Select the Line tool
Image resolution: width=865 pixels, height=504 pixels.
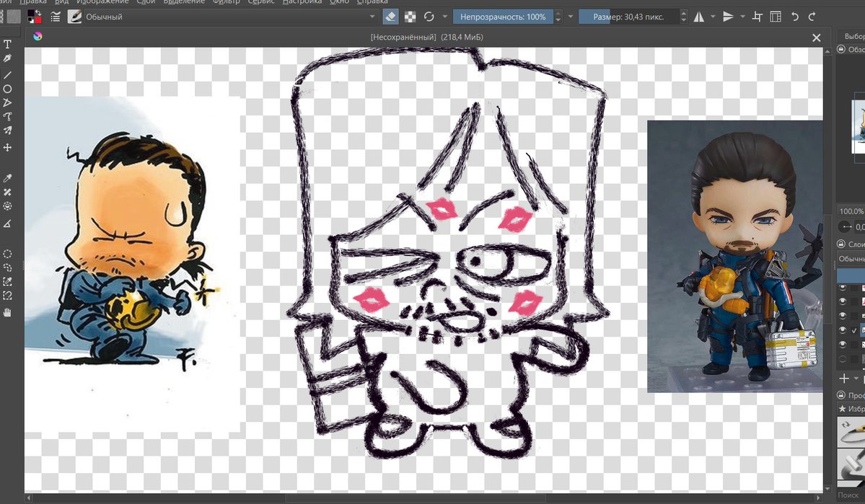click(x=8, y=74)
